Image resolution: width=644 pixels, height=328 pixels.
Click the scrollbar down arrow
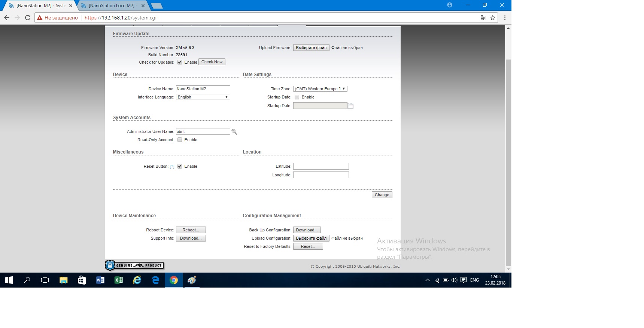point(508,269)
